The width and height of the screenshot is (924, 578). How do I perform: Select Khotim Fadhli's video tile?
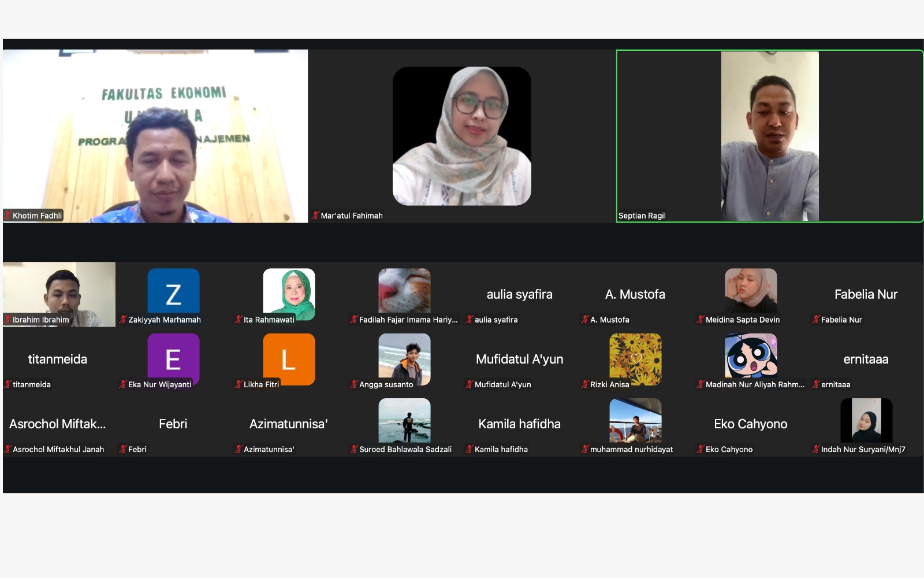[155, 136]
